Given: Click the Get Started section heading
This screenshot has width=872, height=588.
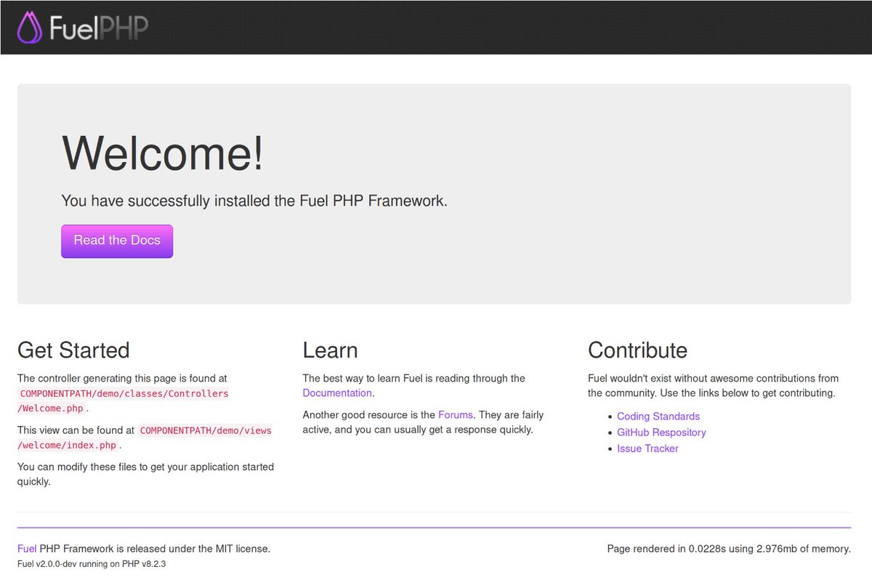Looking at the screenshot, I should click(x=73, y=350).
